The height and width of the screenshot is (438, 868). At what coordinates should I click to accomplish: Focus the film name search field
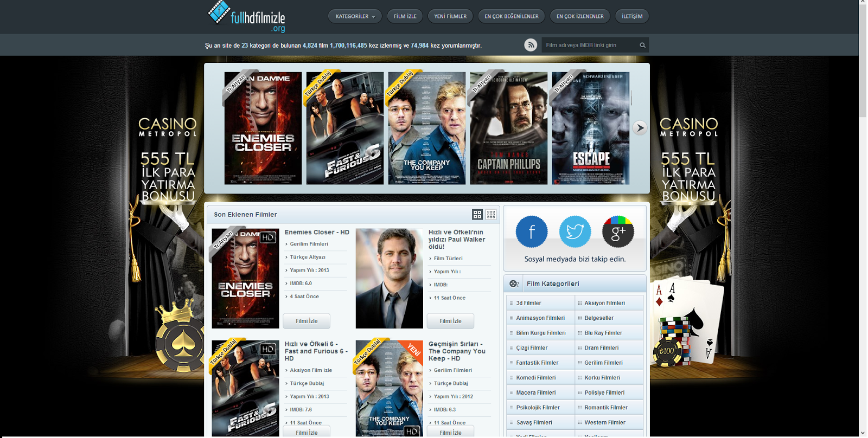coord(590,45)
